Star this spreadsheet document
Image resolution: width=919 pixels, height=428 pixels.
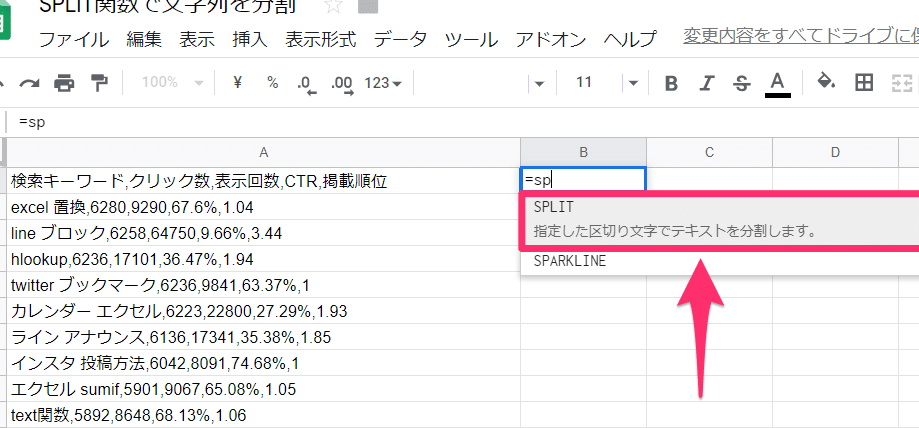pyautogui.click(x=330, y=7)
